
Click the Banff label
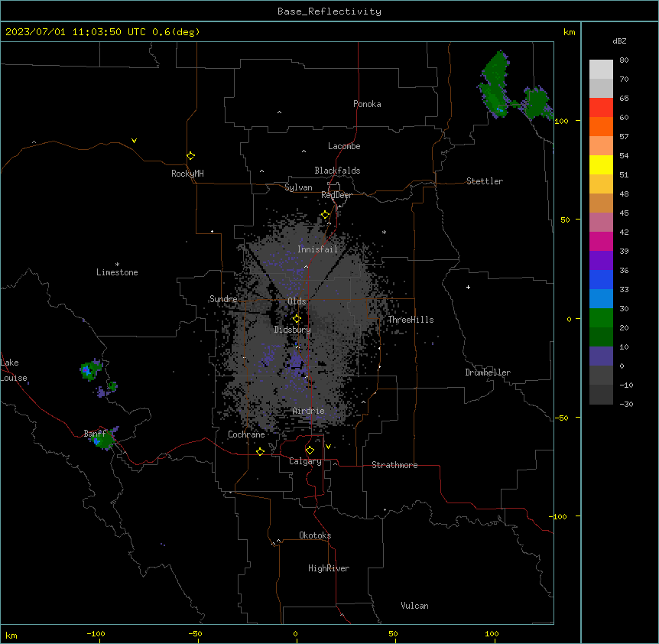(95, 434)
